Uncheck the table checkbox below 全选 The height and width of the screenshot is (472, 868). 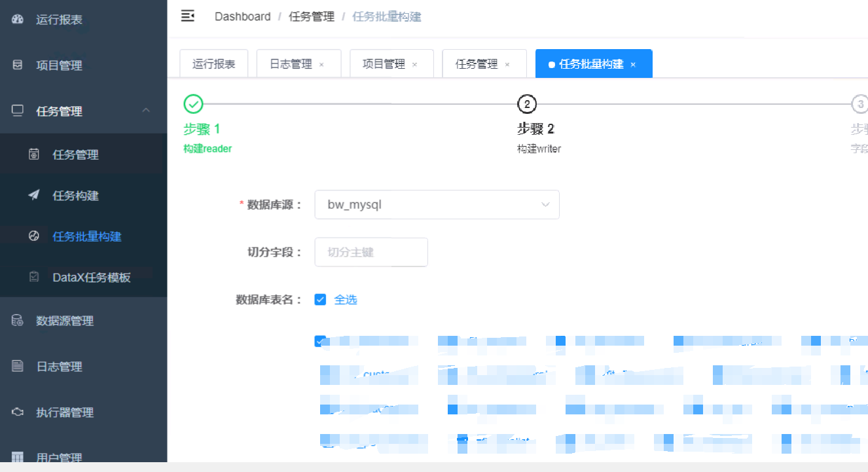[x=320, y=341]
